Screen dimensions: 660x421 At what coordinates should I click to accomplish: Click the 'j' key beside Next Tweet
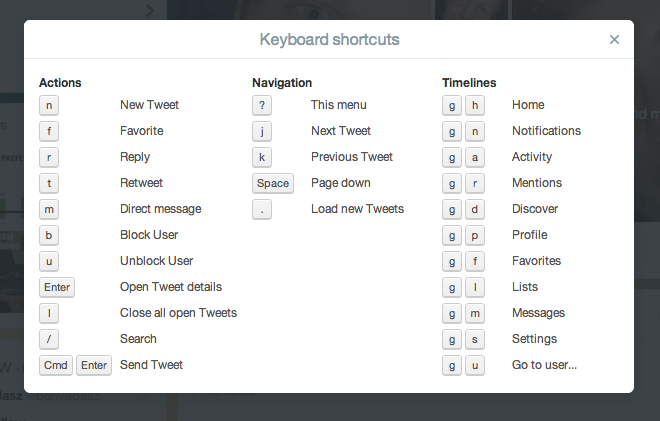[x=262, y=131]
